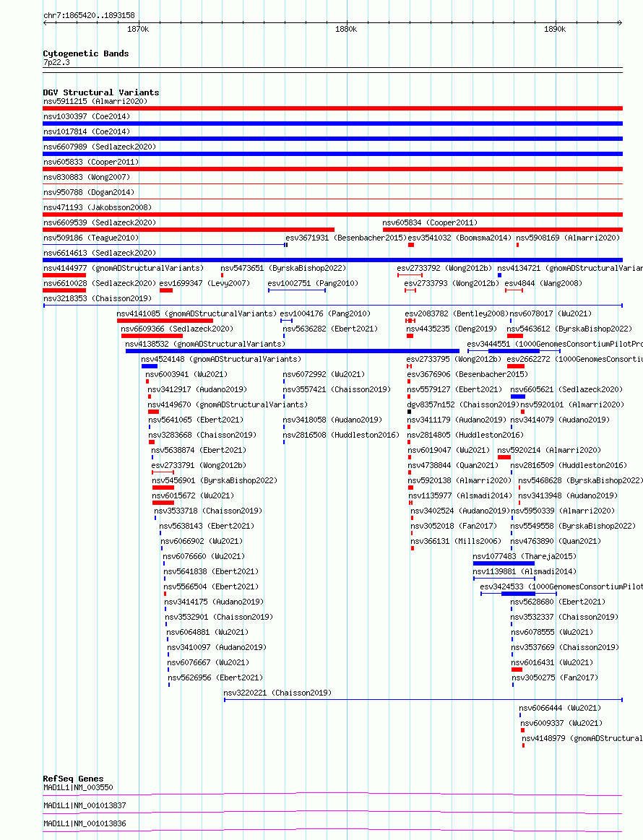This screenshot has width=643, height=840.
Task: Click the nsv6003941 (Wu2021) label
Action: click(x=186, y=374)
